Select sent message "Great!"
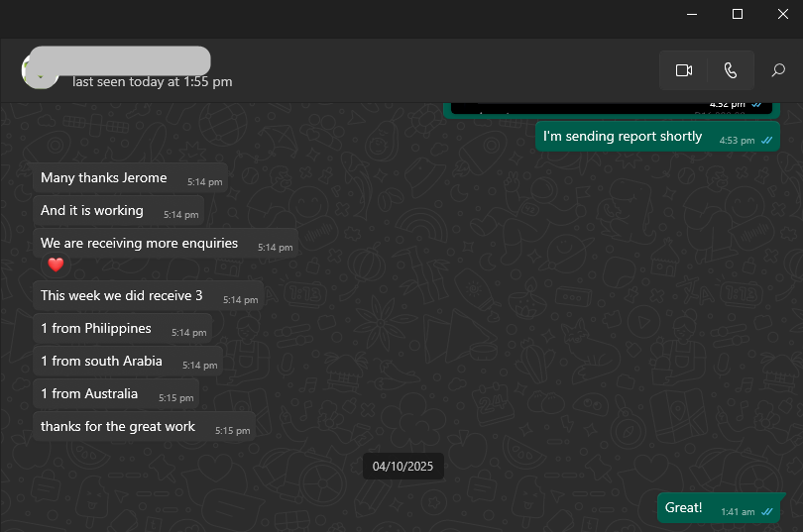 click(x=719, y=508)
